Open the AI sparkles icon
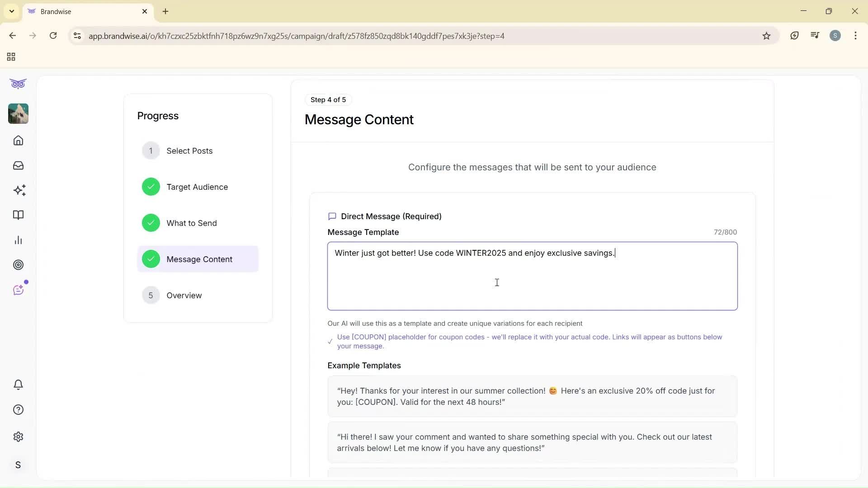Image resolution: width=868 pixels, height=488 pixels. pos(19,190)
